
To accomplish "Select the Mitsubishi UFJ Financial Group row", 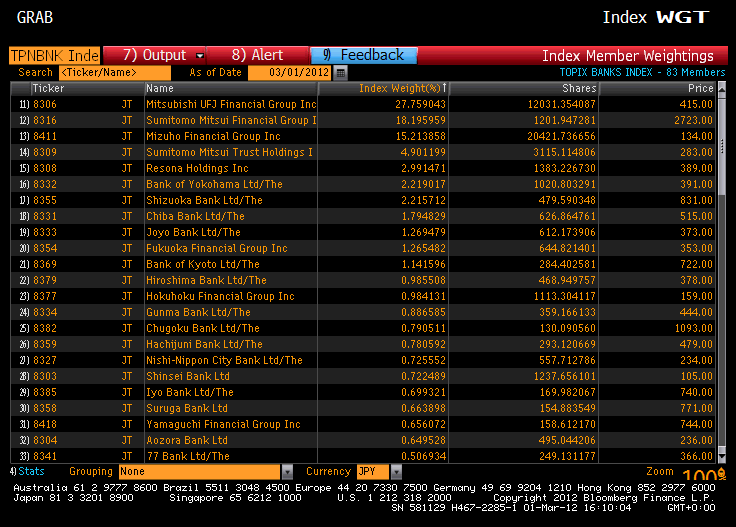I will pyautogui.click(x=231, y=104).
